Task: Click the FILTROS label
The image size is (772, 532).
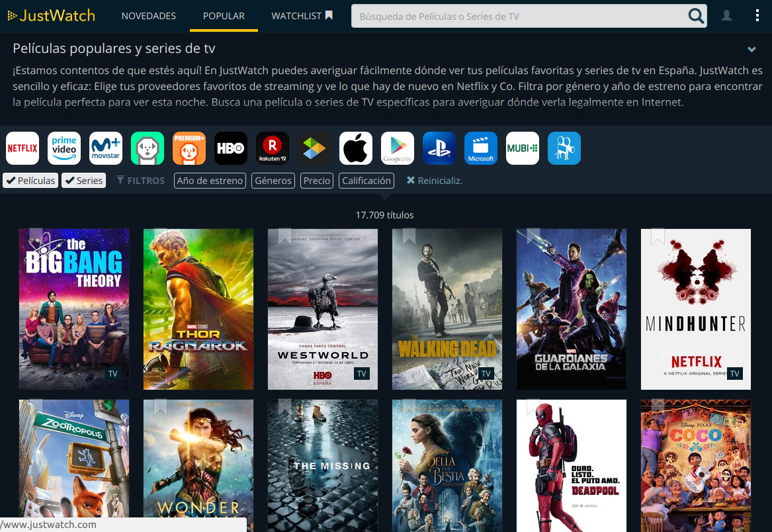Action: click(x=141, y=181)
